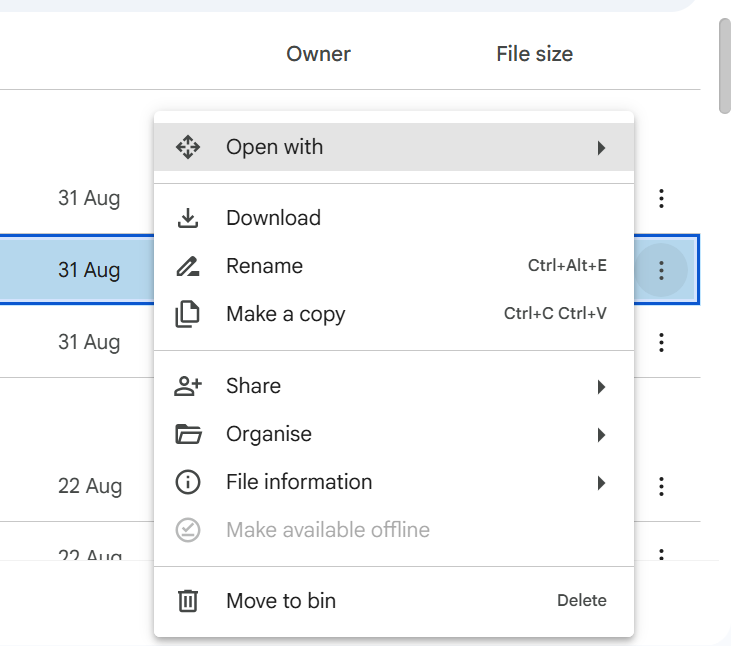Click the File information circle icon
Image resolution: width=731 pixels, height=646 pixels.
coord(187,482)
